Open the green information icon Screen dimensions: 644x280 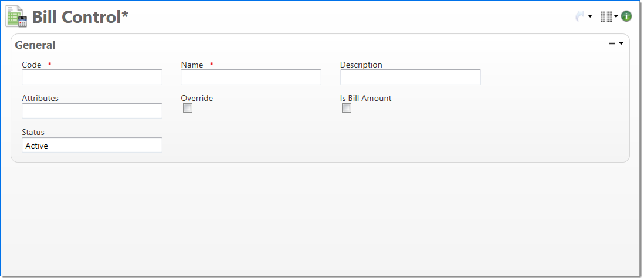pos(626,16)
